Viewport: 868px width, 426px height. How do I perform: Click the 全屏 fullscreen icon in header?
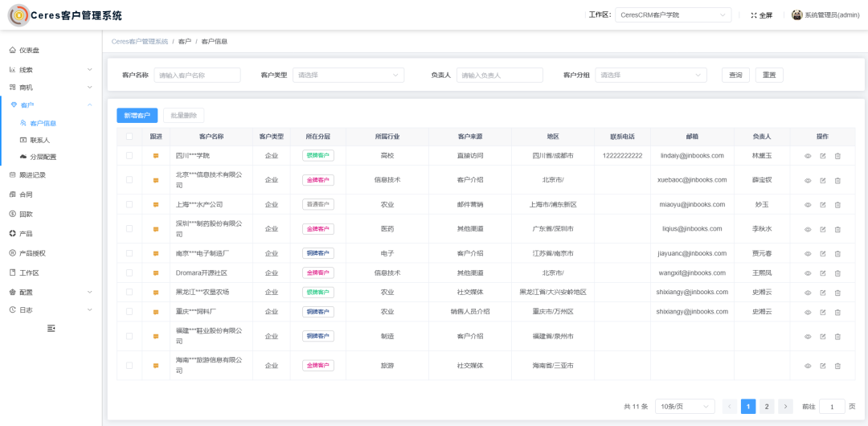[753, 15]
